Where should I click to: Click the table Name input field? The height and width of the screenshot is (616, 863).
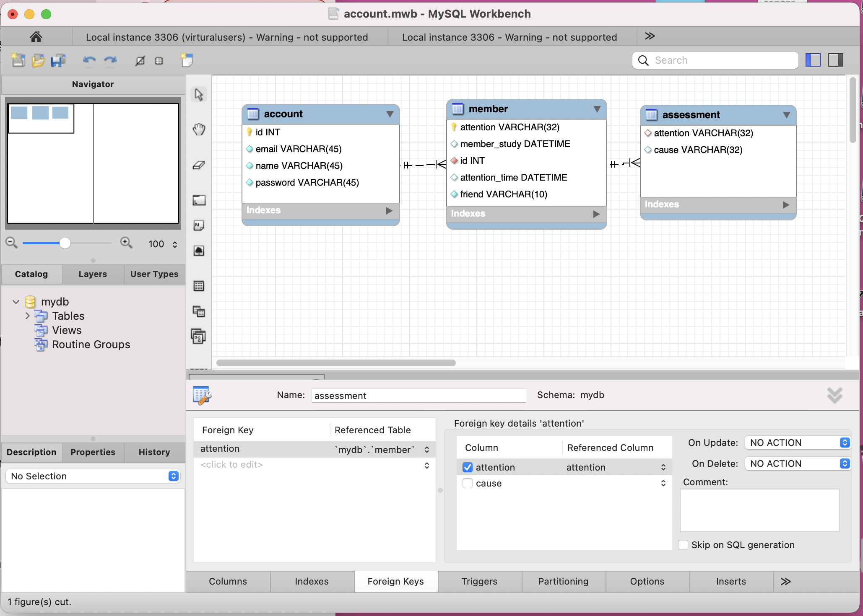[418, 396]
